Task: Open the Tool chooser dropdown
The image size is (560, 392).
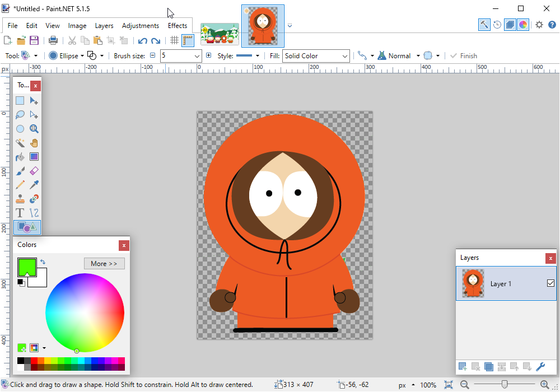Action: (x=30, y=55)
